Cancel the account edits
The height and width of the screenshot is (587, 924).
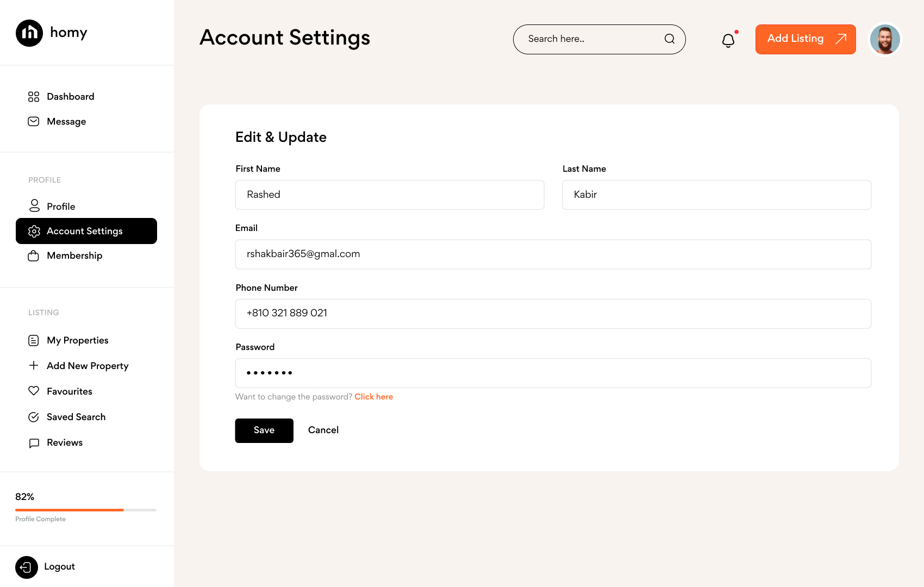point(323,430)
